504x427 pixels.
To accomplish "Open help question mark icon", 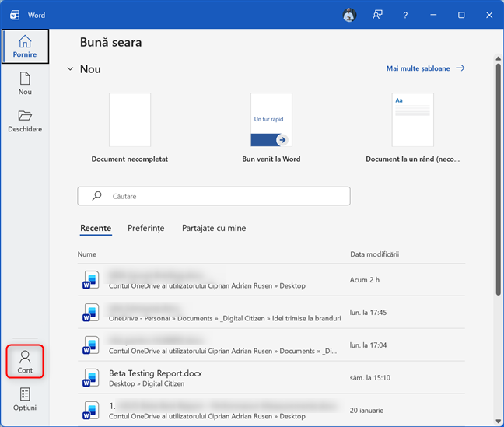I will pyautogui.click(x=405, y=15).
